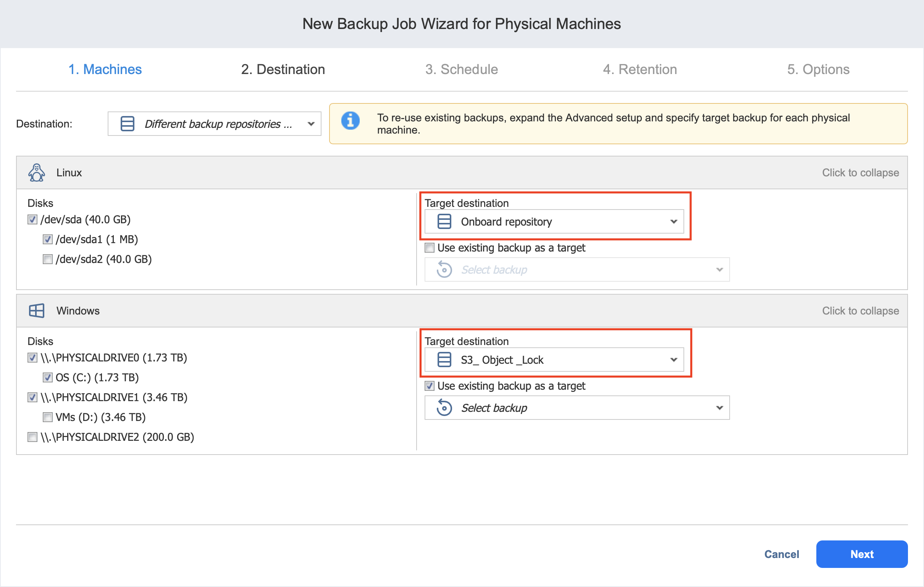
Task: Click the Onboard repository storage icon
Action: [x=444, y=222]
